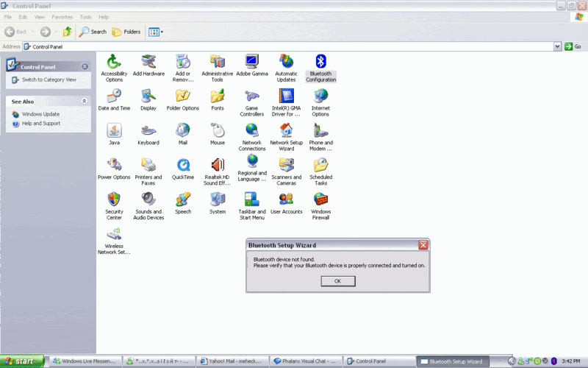Open Phone and Modem options icon

point(320,137)
